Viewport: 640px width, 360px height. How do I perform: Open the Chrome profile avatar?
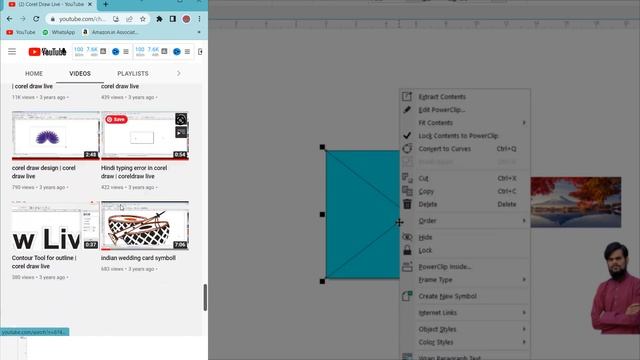[x=186, y=19]
